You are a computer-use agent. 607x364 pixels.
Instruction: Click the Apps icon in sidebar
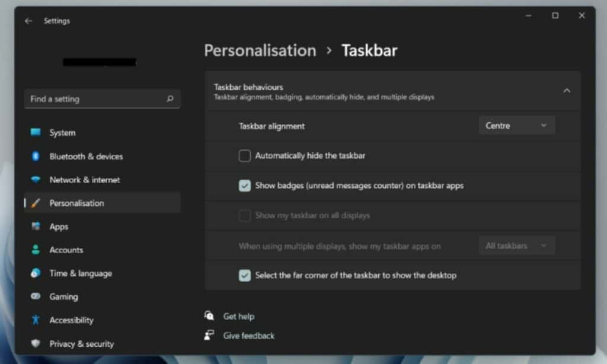point(36,226)
